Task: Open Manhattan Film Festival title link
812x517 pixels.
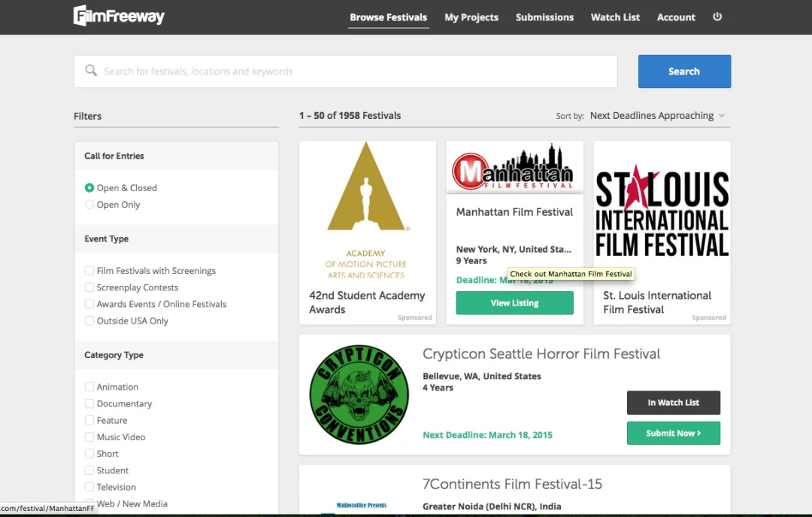Action: (x=514, y=211)
